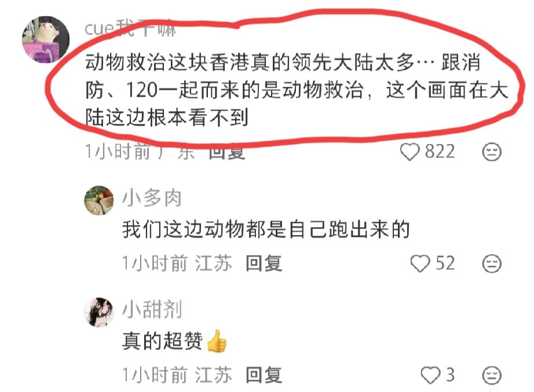Tap 回复 under 小甜剂's comment
Viewport: 534px width, 392px height.
click(264, 375)
